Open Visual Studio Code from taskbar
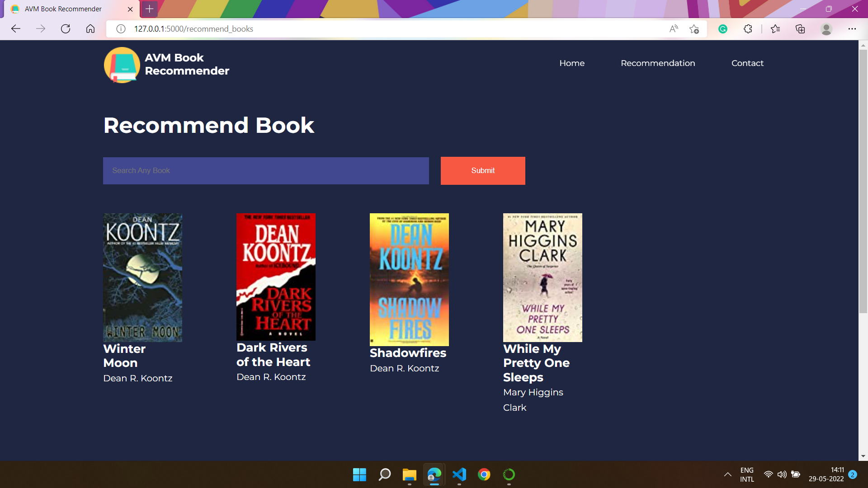 pos(459,474)
